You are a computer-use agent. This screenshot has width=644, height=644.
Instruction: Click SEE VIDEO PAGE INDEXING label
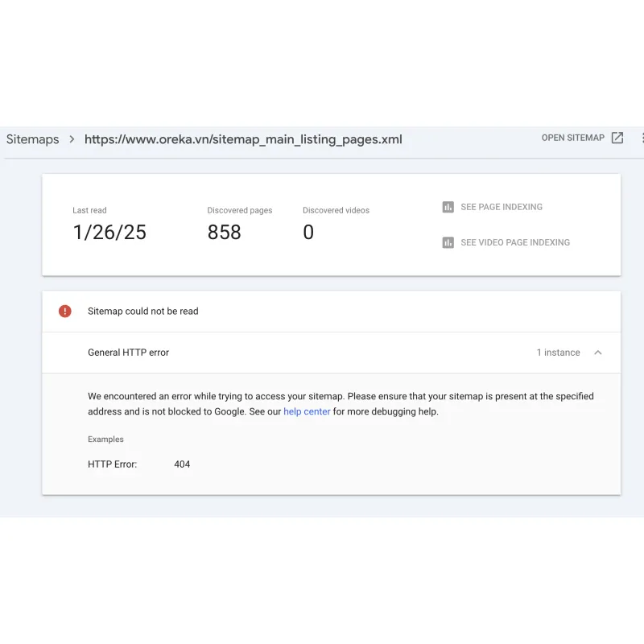pos(515,242)
